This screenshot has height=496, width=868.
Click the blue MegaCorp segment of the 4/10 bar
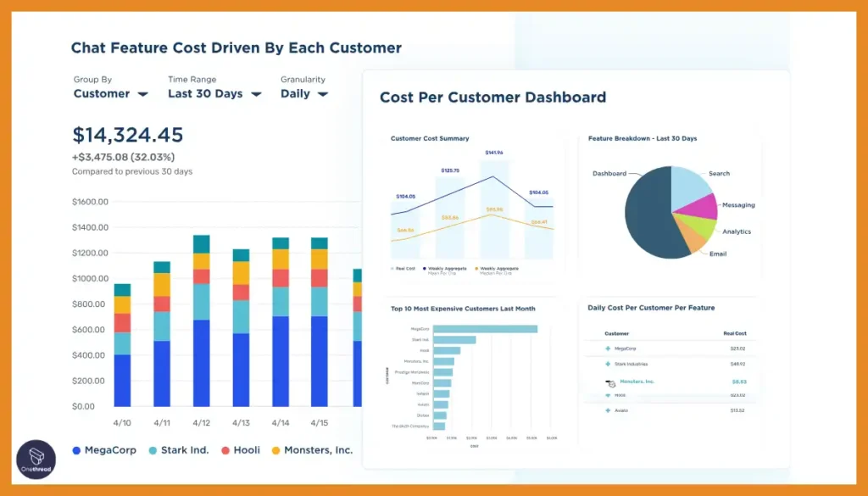(x=122, y=381)
